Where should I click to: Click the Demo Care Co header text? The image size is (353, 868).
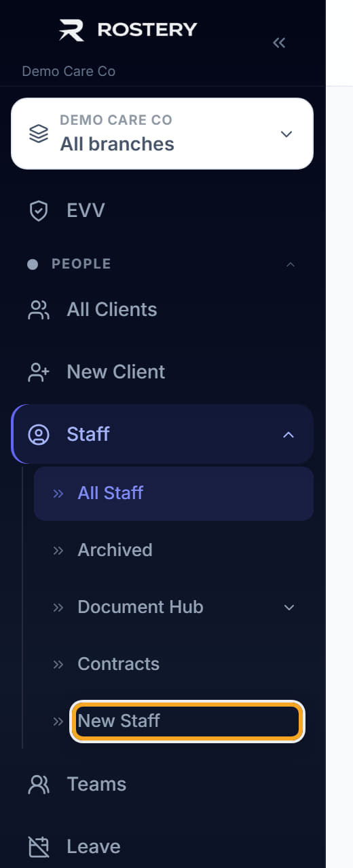[69, 71]
